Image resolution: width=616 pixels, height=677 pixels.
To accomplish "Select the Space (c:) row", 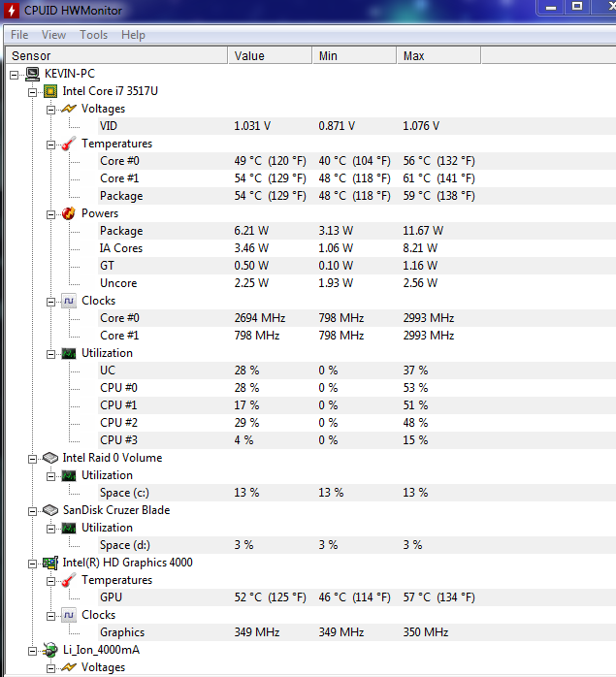I will click(x=357, y=493).
